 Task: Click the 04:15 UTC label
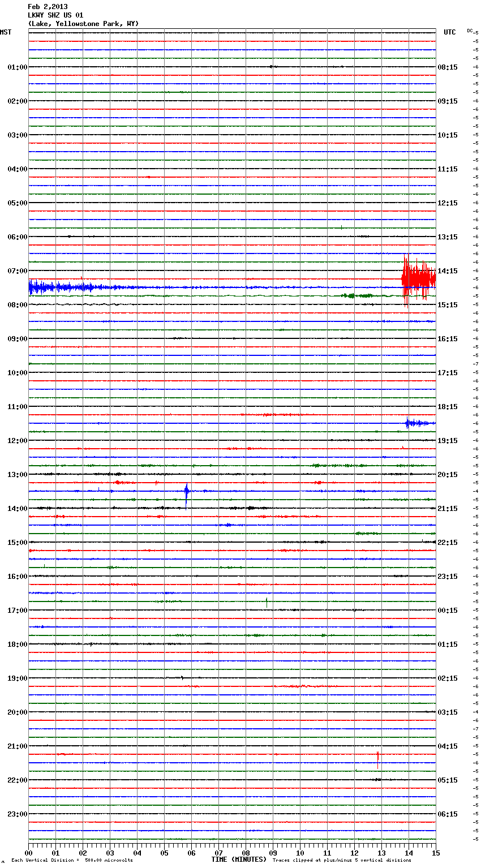(x=448, y=746)
